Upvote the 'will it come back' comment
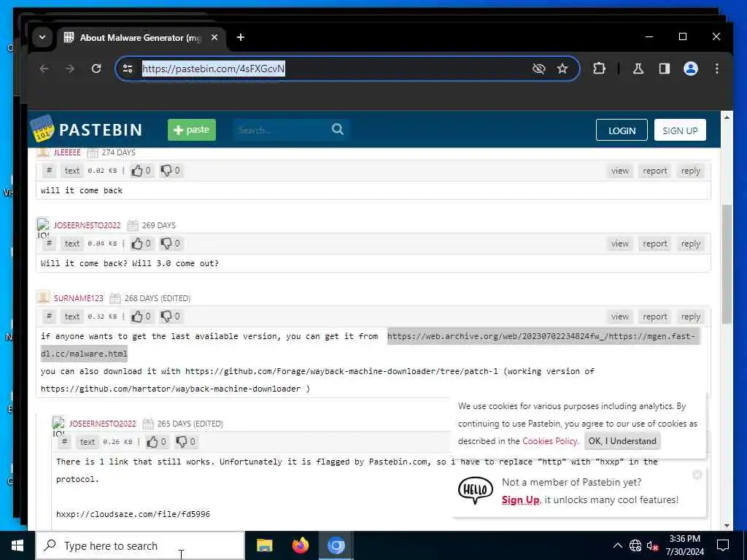 (141, 171)
